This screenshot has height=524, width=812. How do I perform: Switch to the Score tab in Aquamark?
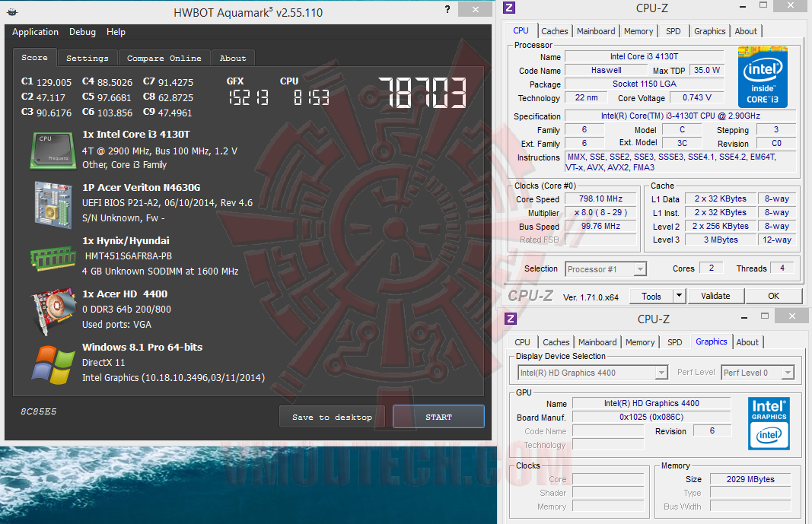click(34, 57)
